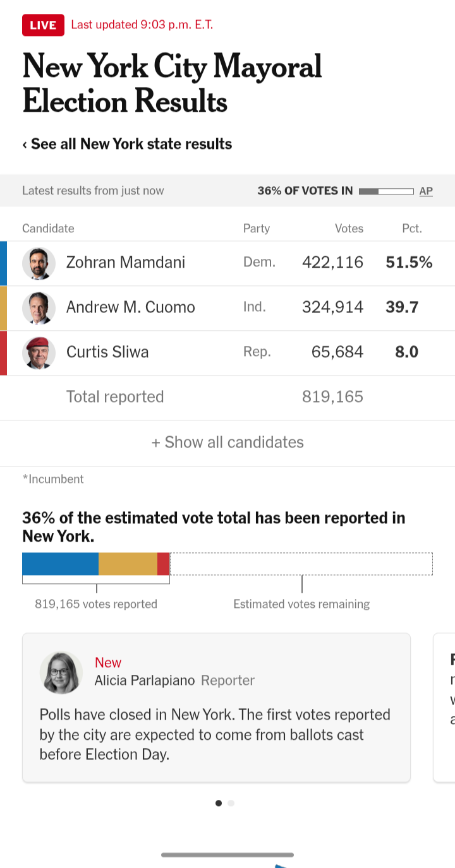Screen dimensions: 455x868
Task: Click the red LIVE badge
Action: point(43,25)
